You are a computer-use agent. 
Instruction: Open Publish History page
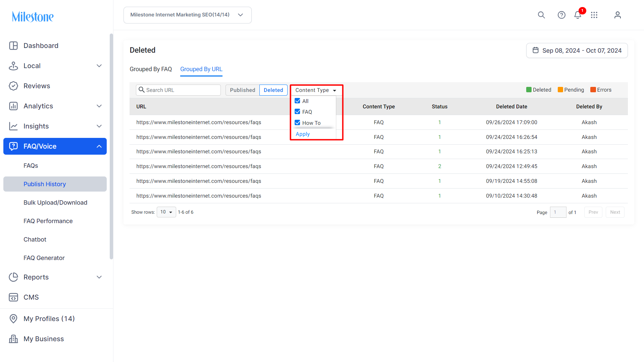coord(55,184)
